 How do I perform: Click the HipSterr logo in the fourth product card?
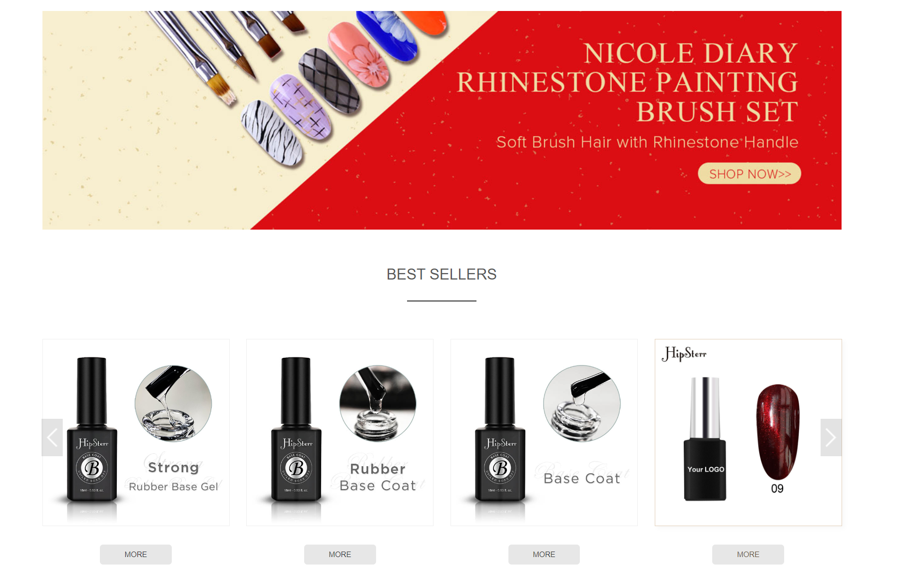[x=684, y=354]
